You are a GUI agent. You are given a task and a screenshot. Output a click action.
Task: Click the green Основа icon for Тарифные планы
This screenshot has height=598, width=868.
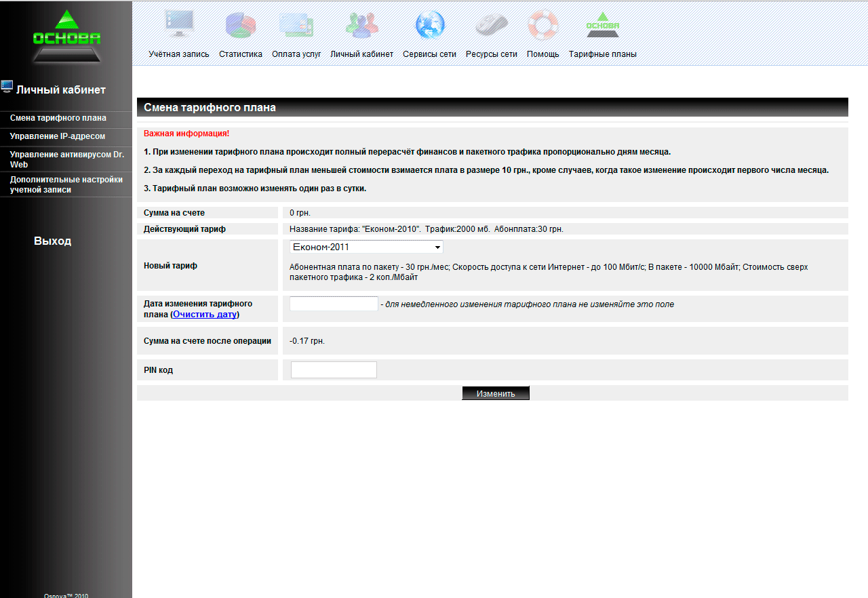pyautogui.click(x=602, y=26)
